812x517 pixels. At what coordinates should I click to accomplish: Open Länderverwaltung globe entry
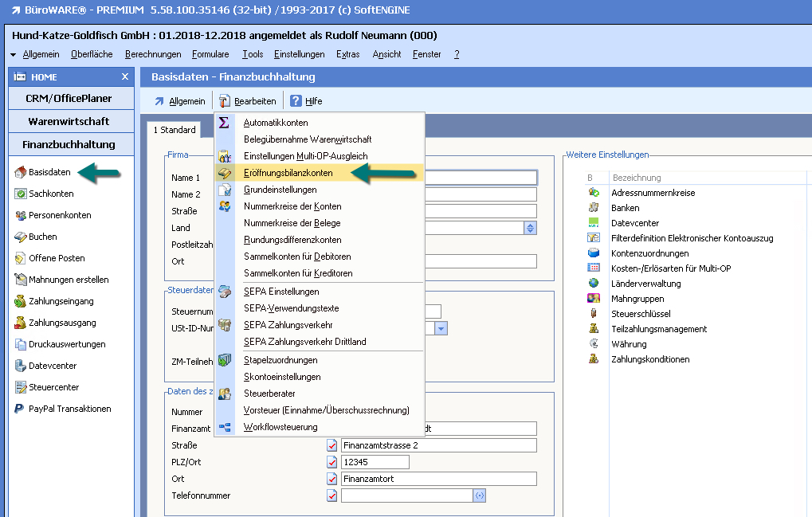tap(594, 284)
